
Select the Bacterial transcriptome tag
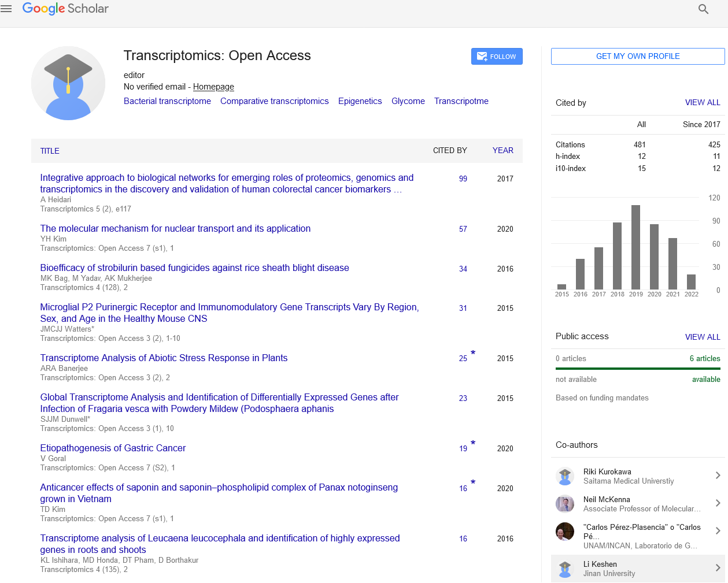point(167,101)
